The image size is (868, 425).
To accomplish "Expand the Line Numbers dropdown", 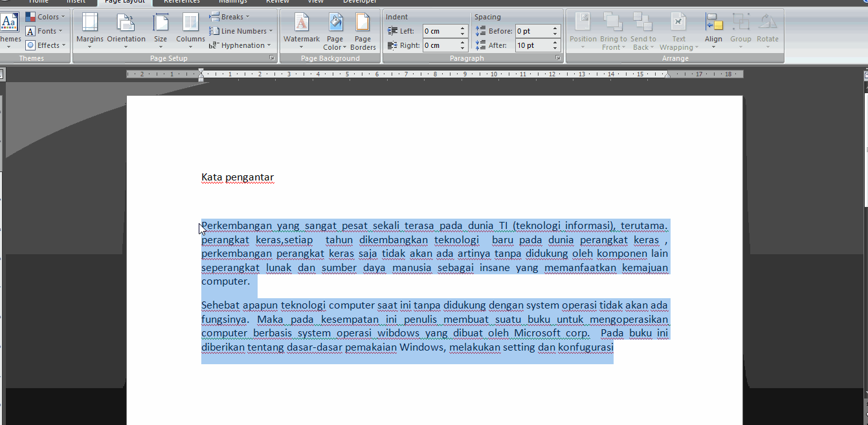I will 241,31.
